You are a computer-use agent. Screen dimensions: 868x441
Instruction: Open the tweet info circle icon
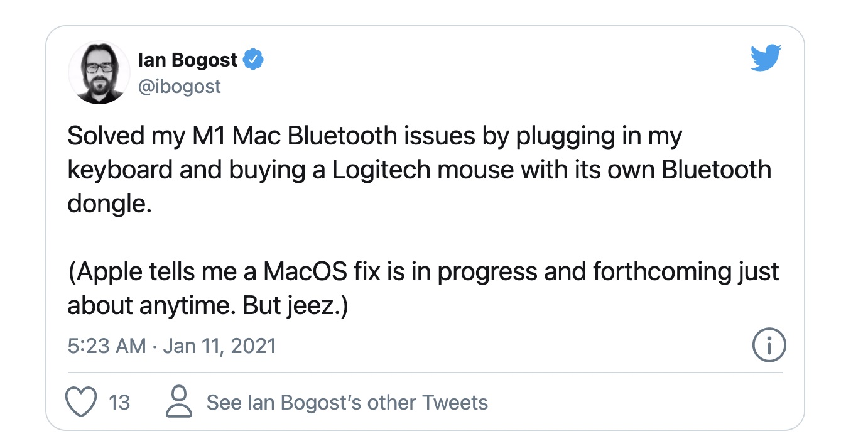[x=769, y=346]
